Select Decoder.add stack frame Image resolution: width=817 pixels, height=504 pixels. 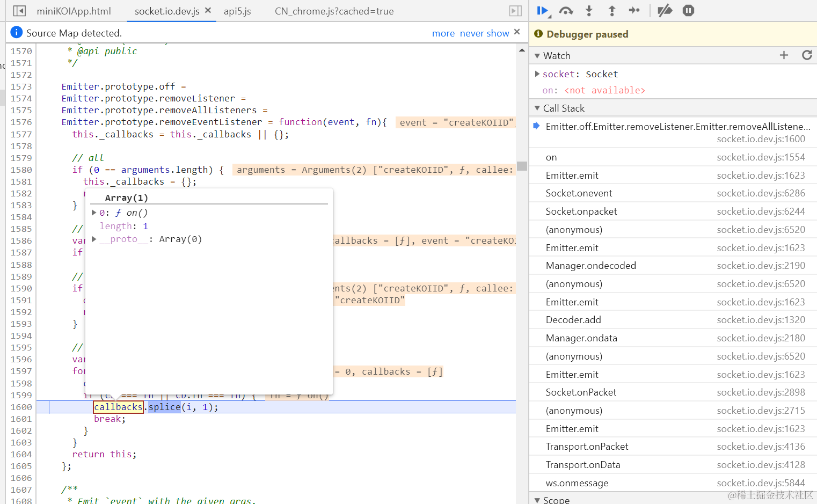(673, 320)
